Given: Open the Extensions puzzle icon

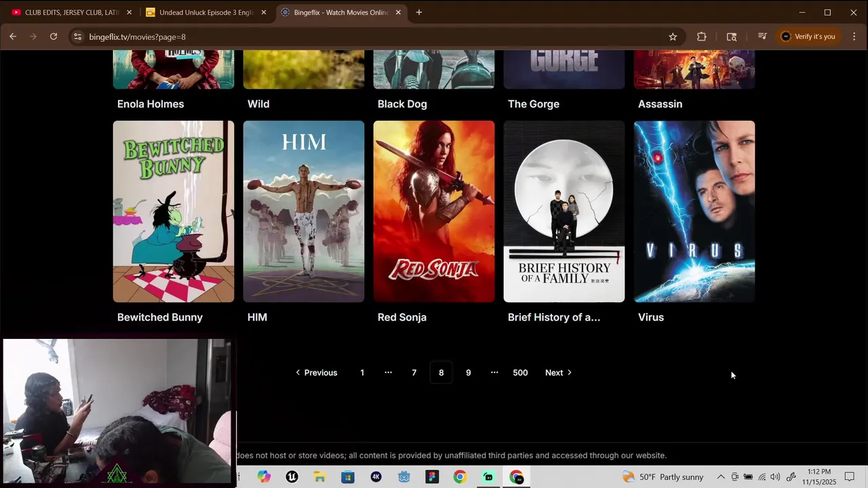Looking at the screenshot, I should point(701,37).
